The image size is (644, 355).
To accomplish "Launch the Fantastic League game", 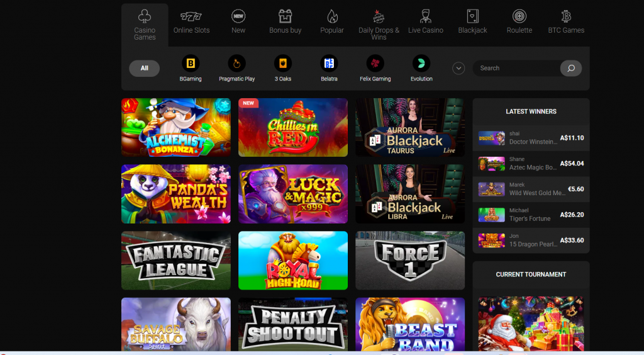I will tap(176, 261).
